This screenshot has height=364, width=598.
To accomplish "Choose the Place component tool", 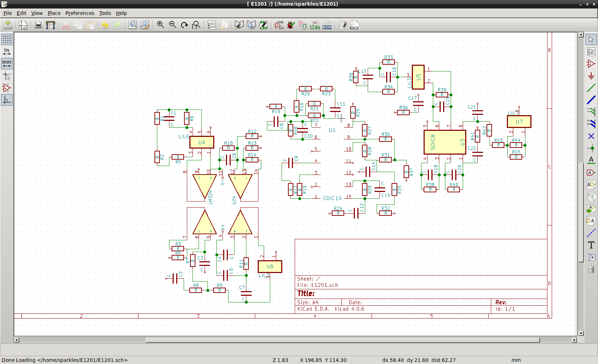I will point(591,64).
